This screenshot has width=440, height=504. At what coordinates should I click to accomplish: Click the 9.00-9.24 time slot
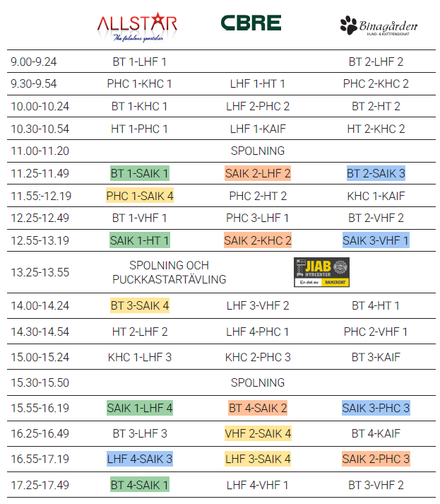pos(34,61)
